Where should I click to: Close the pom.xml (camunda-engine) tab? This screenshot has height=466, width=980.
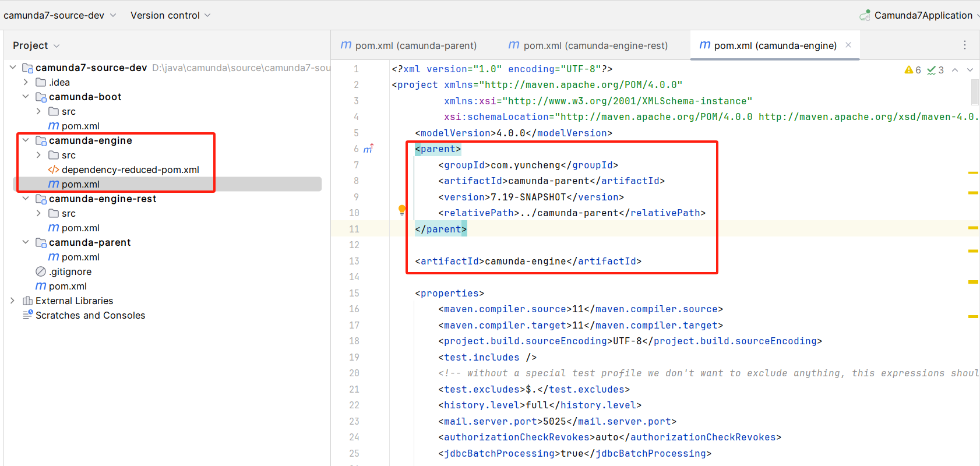pyautogui.click(x=848, y=45)
